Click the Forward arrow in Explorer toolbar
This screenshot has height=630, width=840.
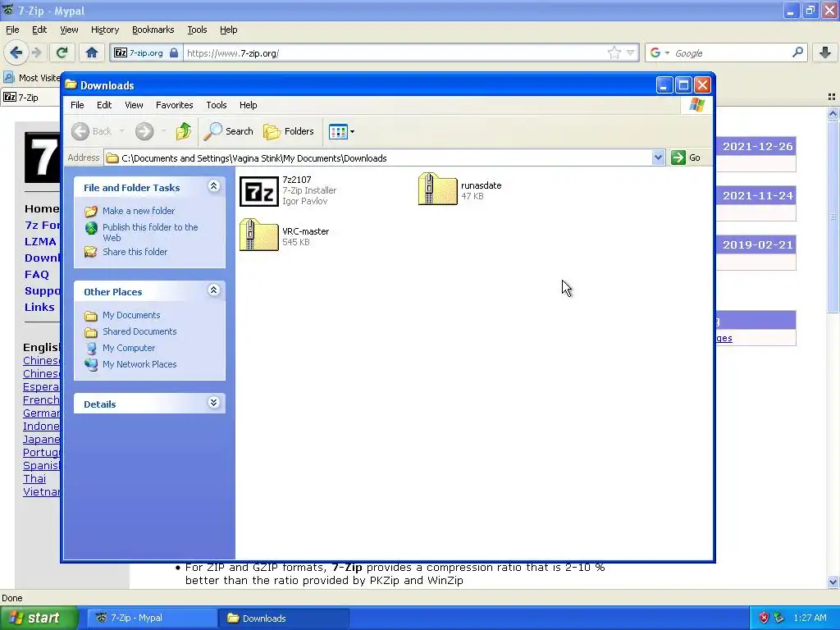(144, 131)
